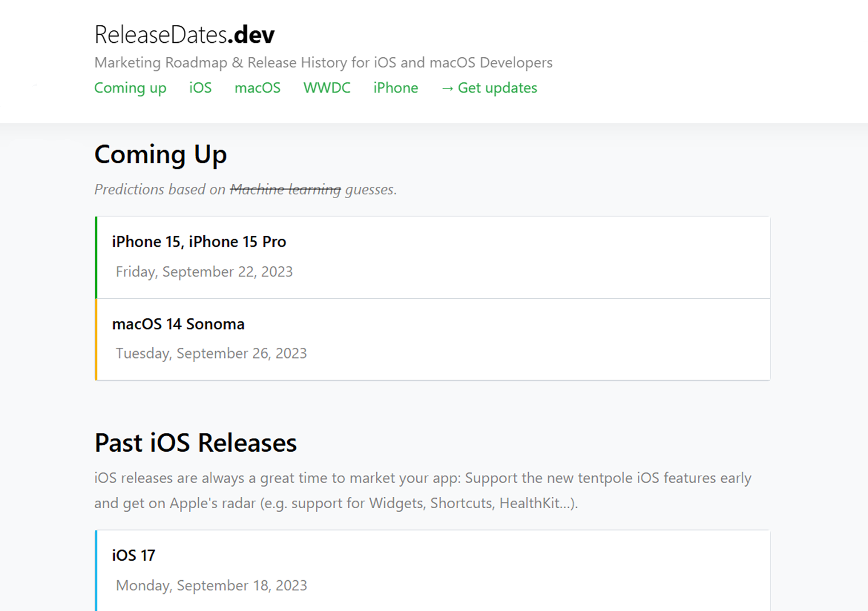
Task: Click the Marketing Roadmap & Release History tagline
Action: pos(323,62)
